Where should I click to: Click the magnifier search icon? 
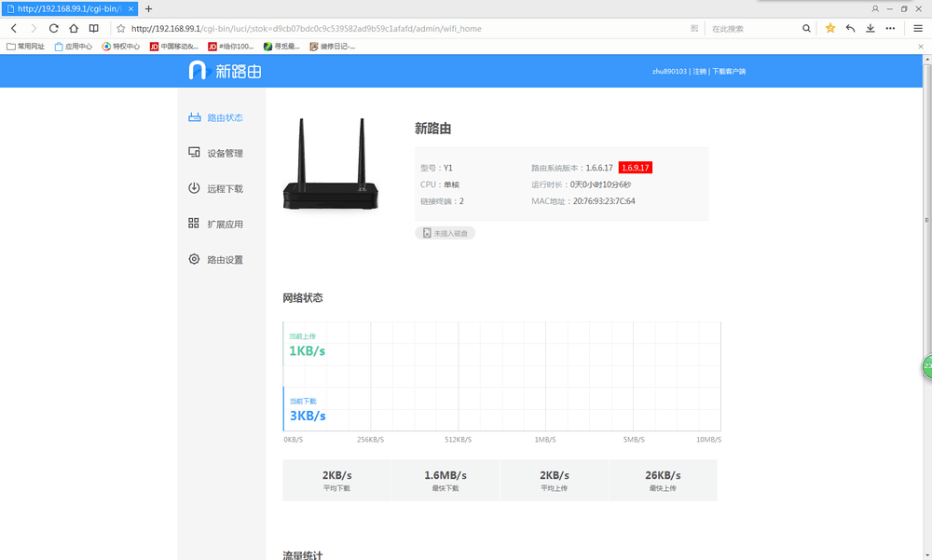click(x=806, y=28)
